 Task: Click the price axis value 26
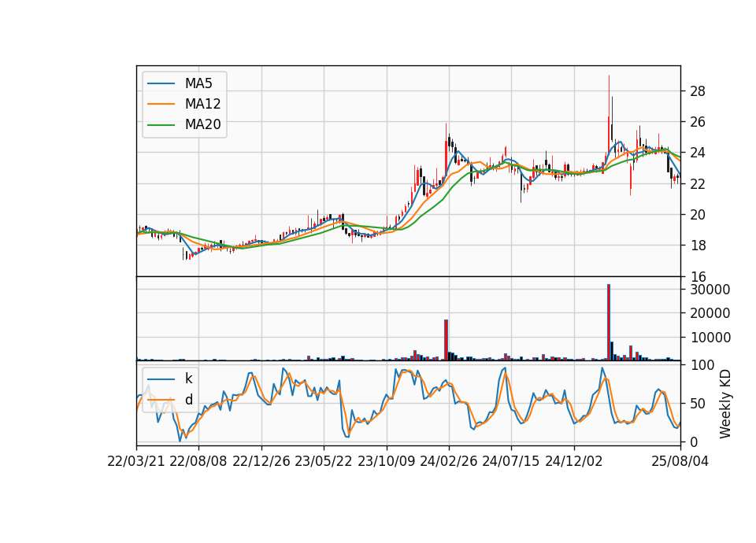[x=698, y=122]
